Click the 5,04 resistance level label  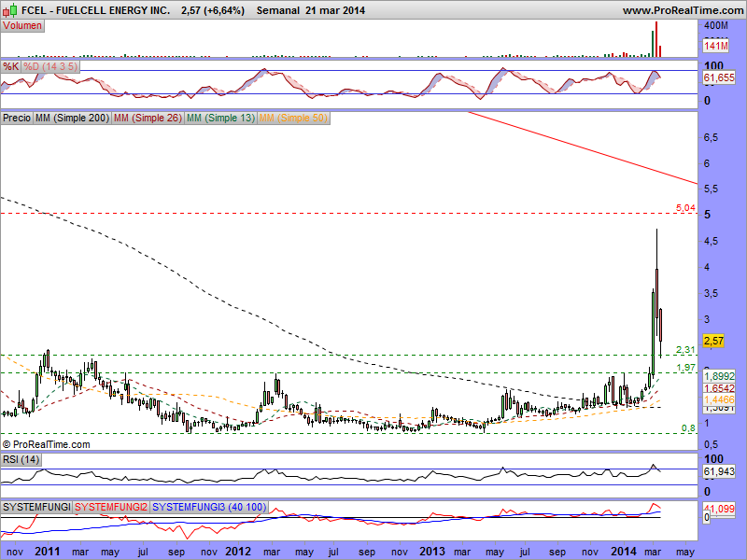pyautogui.click(x=685, y=207)
